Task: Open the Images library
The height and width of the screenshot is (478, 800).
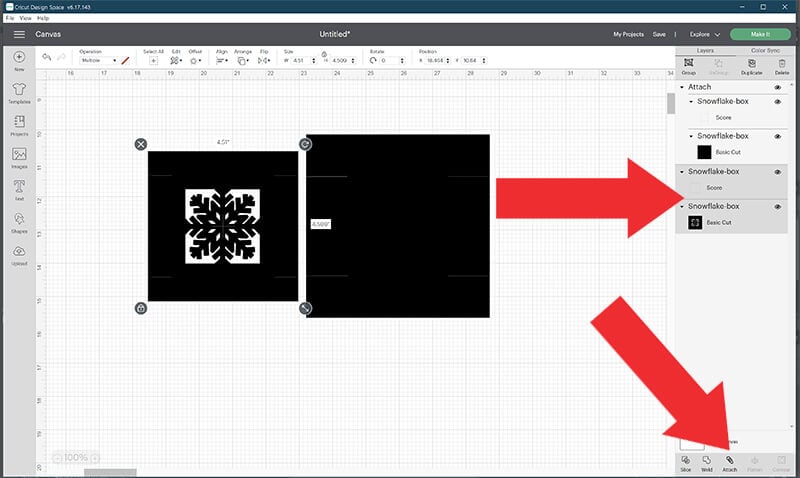Action: point(20,157)
